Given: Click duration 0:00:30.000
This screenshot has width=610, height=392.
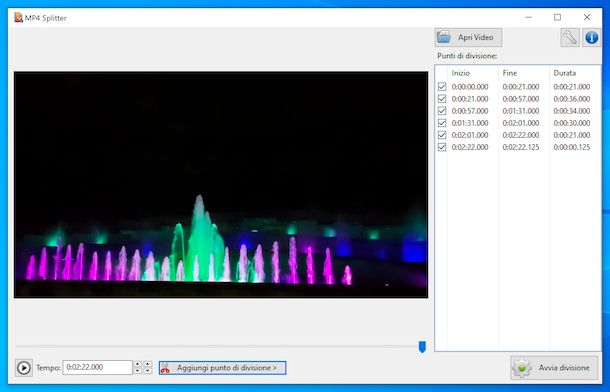Looking at the screenshot, I should (x=572, y=123).
